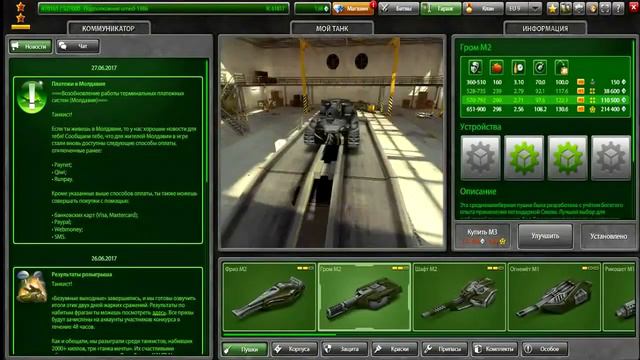Switch to the Чат chat tab
Screen dimensions: 640x360
tap(78, 46)
